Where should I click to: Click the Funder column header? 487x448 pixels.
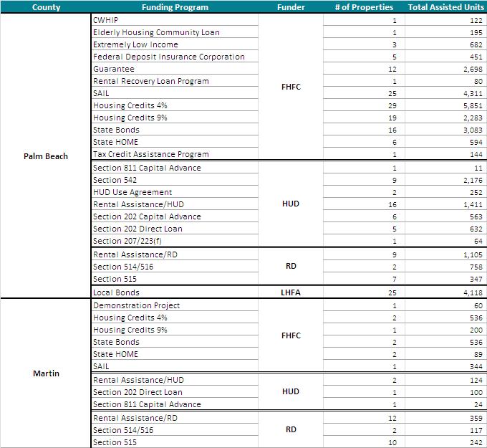tap(291, 7)
